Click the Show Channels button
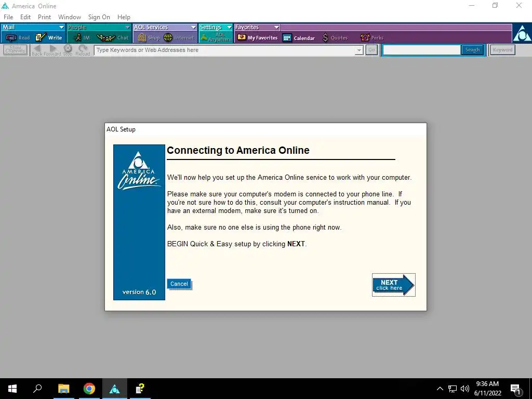Viewport: 532px width, 399px height. 15,50
